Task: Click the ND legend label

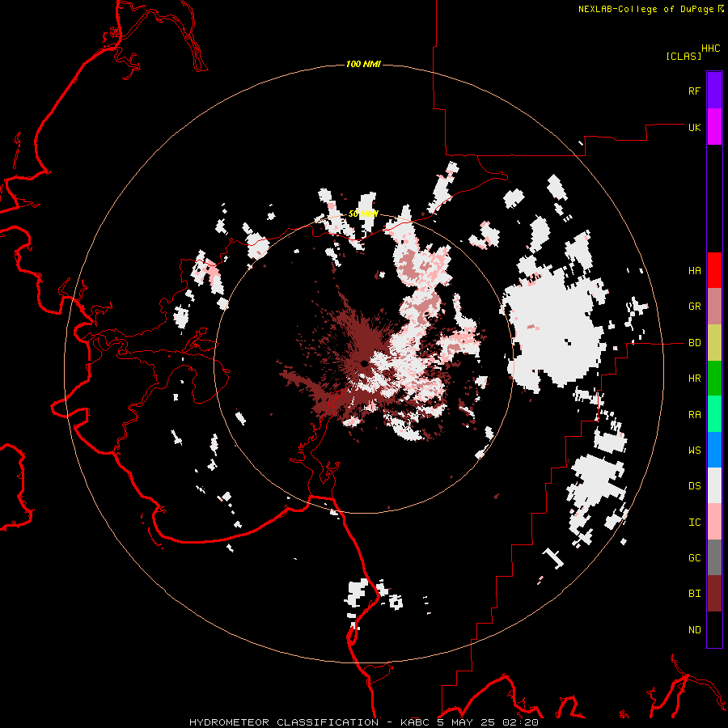Action: click(694, 630)
